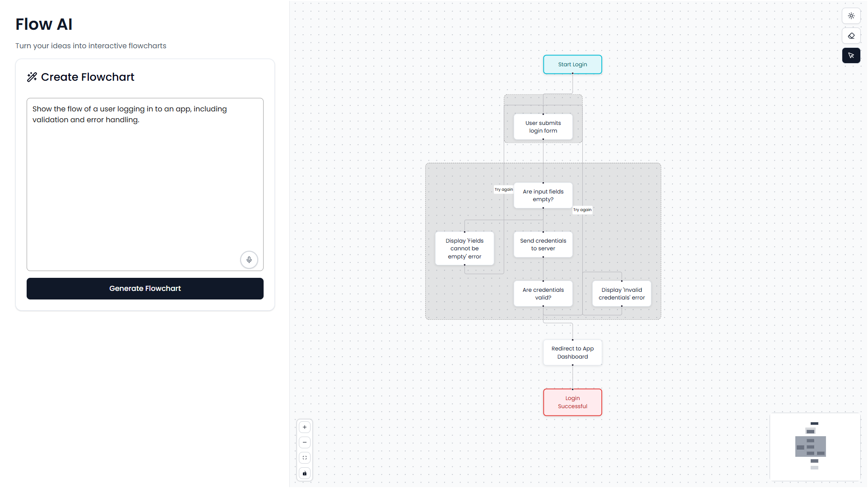Click the microphone voice input icon

[x=249, y=260]
